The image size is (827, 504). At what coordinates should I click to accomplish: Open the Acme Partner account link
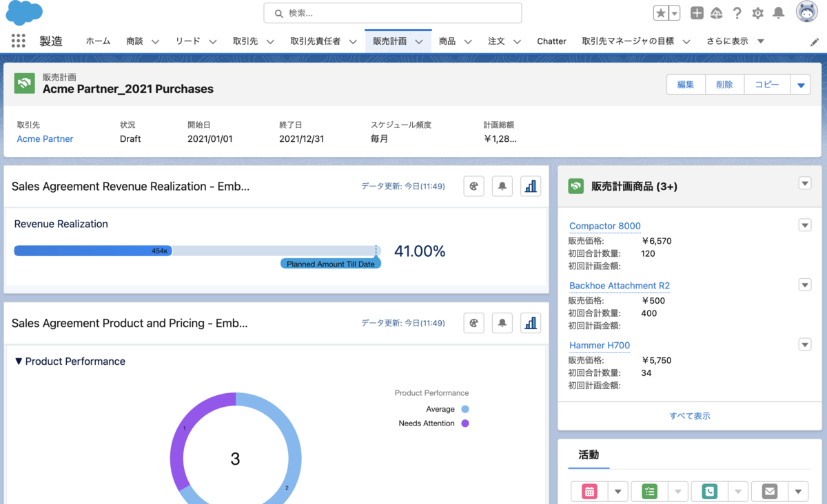pyautogui.click(x=44, y=138)
